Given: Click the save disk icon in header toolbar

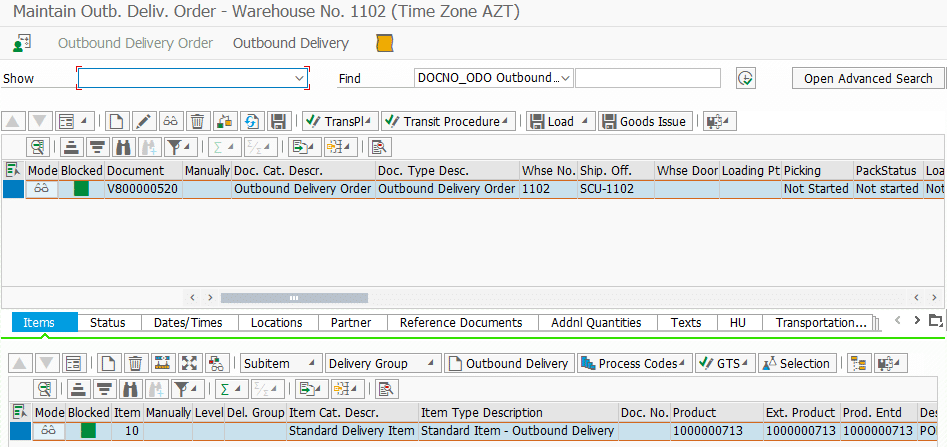Looking at the screenshot, I should pos(279,121).
